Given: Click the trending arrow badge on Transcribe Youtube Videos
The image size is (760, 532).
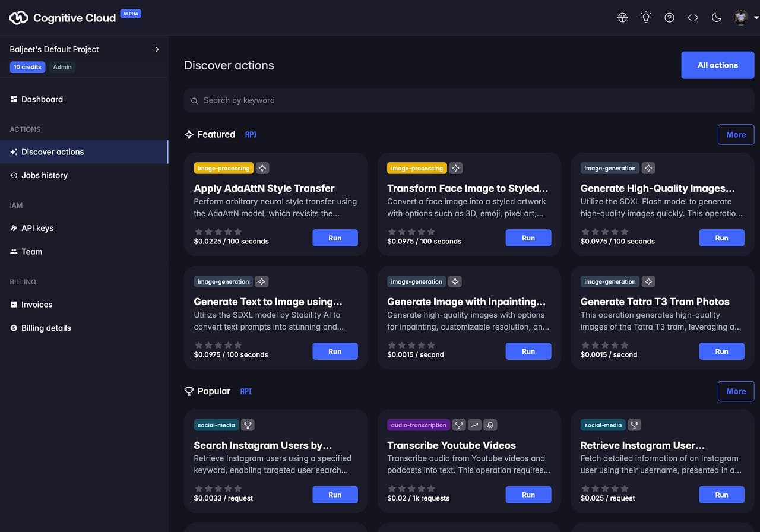Looking at the screenshot, I should tap(474, 425).
